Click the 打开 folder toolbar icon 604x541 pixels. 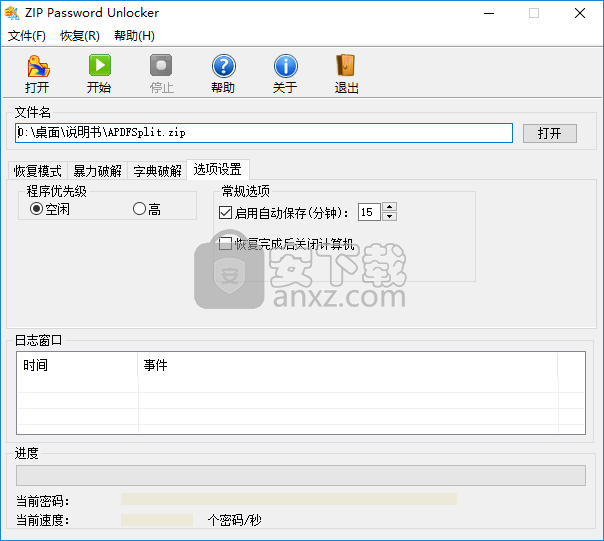tap(38, 66)
